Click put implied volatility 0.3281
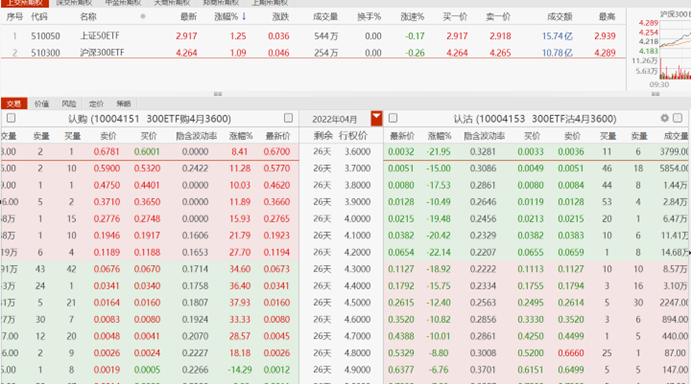691x384 pixels. pos(483,152)
